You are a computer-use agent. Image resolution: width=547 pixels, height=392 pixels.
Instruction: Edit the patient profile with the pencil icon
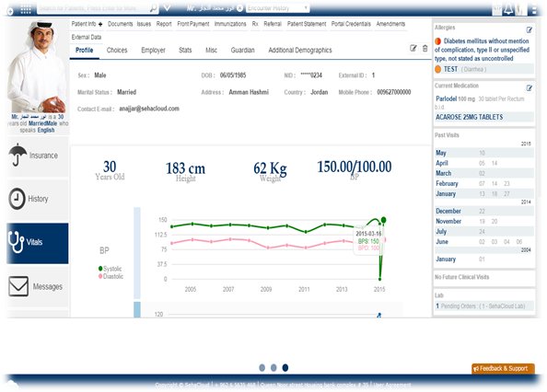pos(413,48)
